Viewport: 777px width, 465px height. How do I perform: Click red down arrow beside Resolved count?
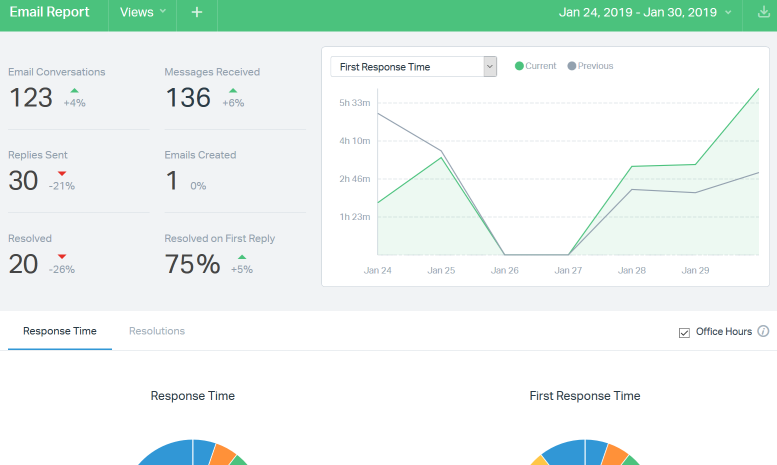[61, 257]
